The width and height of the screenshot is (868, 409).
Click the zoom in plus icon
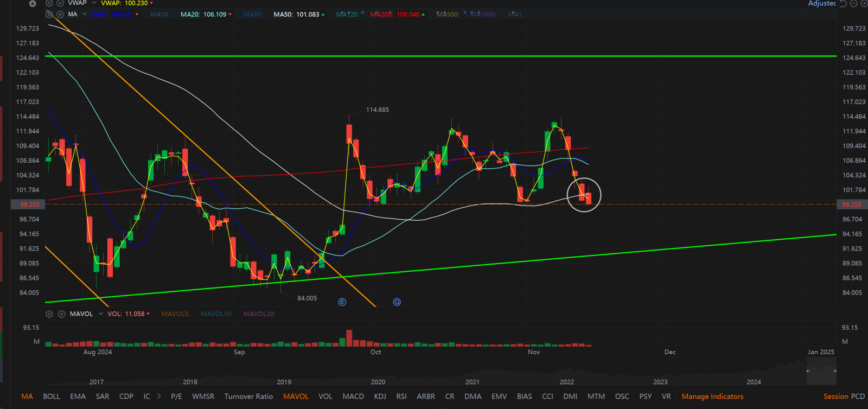[864, 3]
